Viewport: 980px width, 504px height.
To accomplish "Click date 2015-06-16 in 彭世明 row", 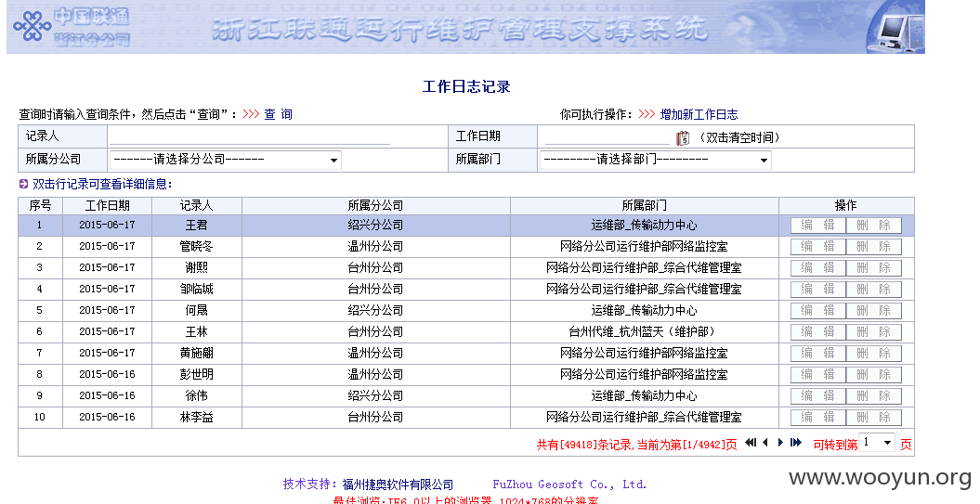I will (x=107, y=375).
